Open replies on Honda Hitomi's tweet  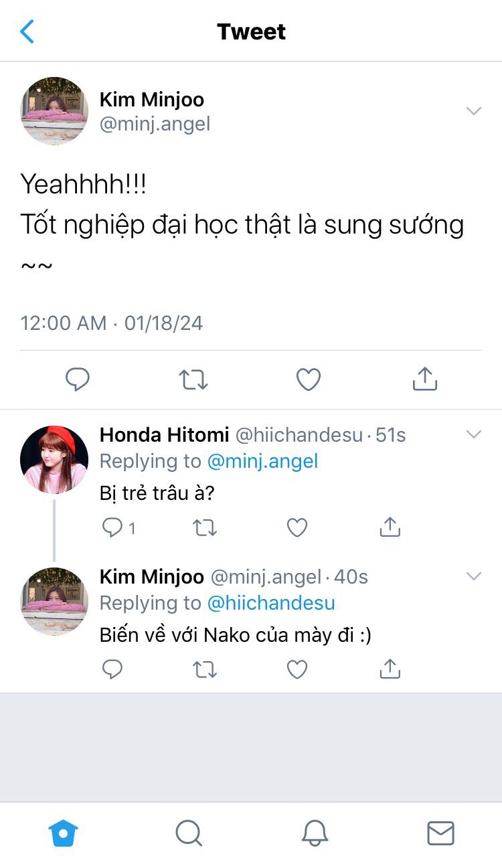118,528
